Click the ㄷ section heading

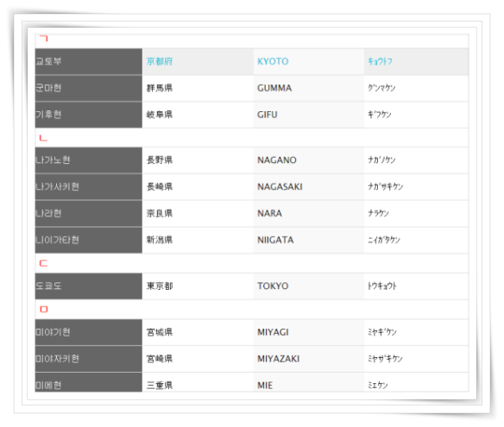(43, 263)
